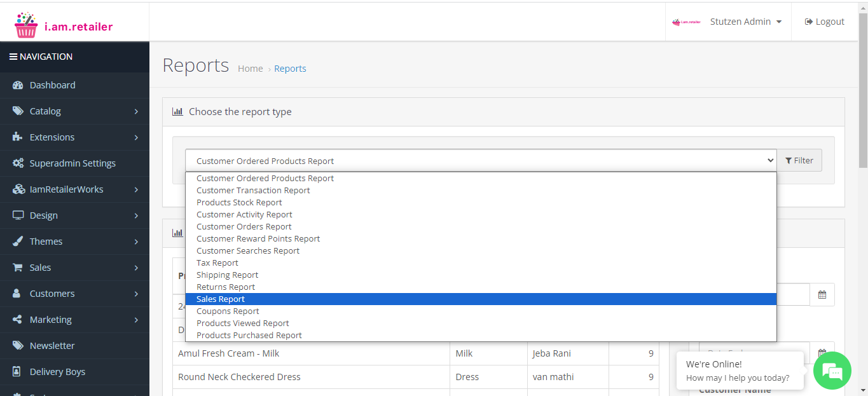868x396 pixels.
Task: Select Shipping Report option
Action: [481, 275]
